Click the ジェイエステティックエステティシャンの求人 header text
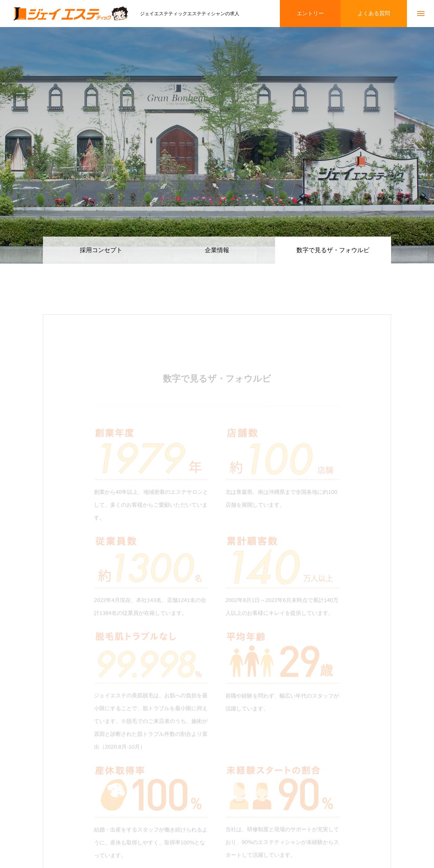The image size is (434, 868). (x=190, y=14)
